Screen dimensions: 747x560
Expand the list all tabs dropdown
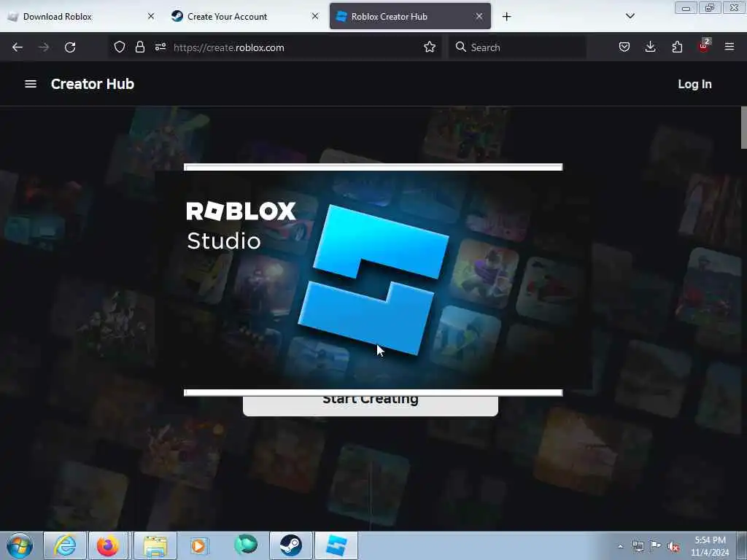coord(630,16)
